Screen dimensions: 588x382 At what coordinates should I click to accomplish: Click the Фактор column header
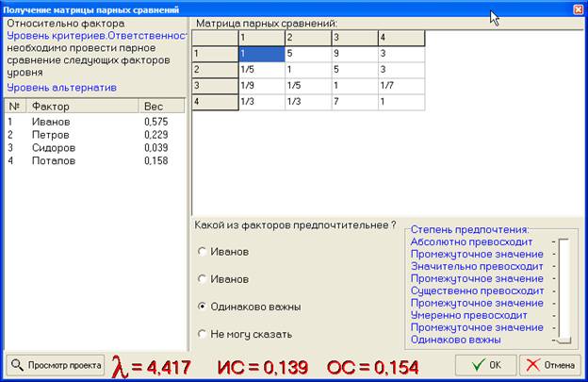click(x=83, y=107)
